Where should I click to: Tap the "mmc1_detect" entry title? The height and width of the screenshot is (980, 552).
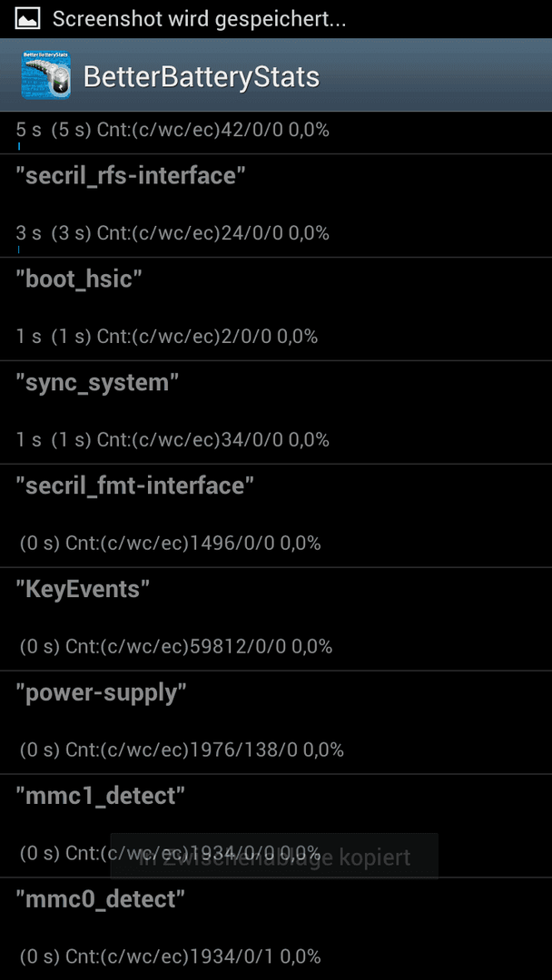tap(101, 797)
